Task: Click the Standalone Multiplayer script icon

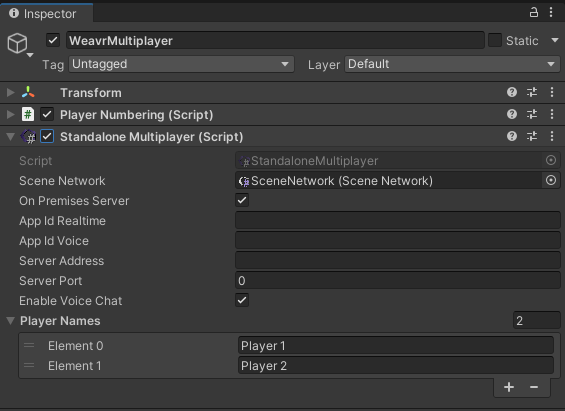Action: (28, 137)
